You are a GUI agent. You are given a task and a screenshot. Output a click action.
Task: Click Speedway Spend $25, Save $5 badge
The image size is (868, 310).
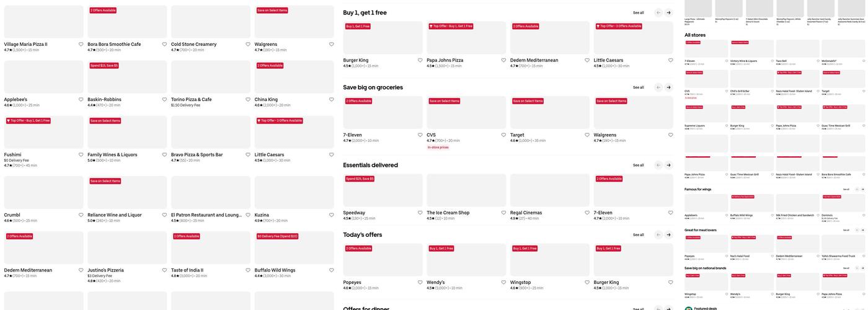point(360,179)
